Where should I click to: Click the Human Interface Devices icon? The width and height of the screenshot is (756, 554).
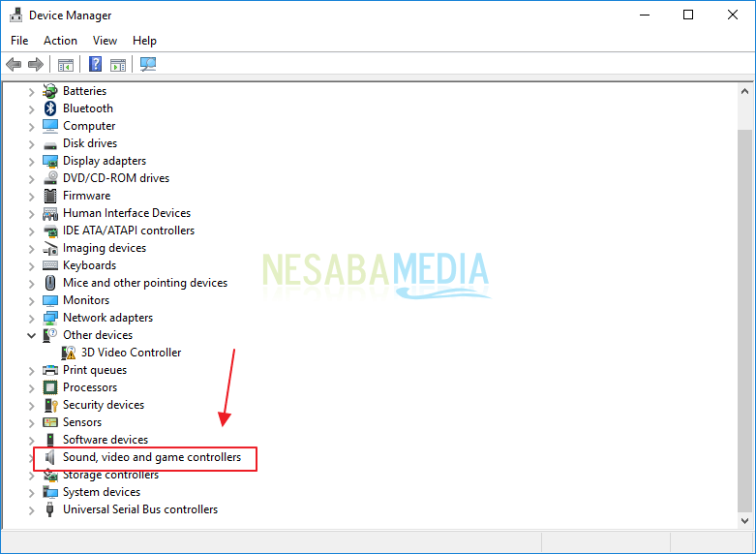pyautogui.click(x=50, y=213)
